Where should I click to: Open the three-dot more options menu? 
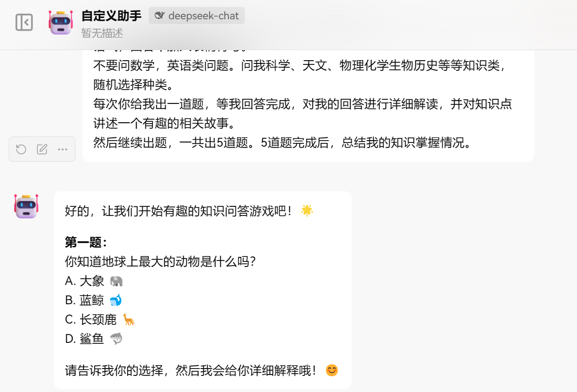tap(63, 149)
